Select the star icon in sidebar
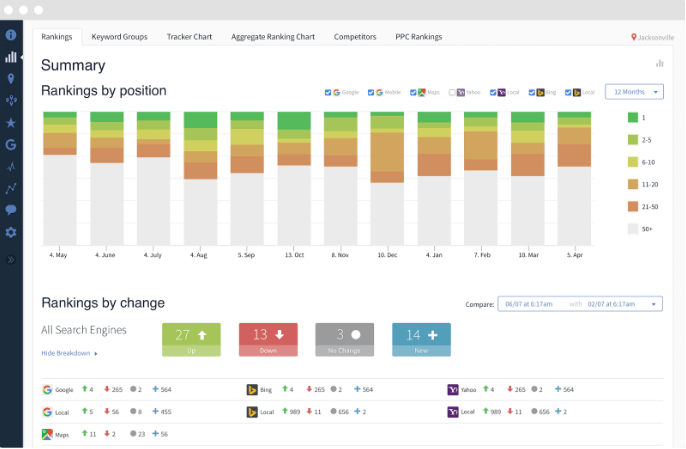 [11, 123]
